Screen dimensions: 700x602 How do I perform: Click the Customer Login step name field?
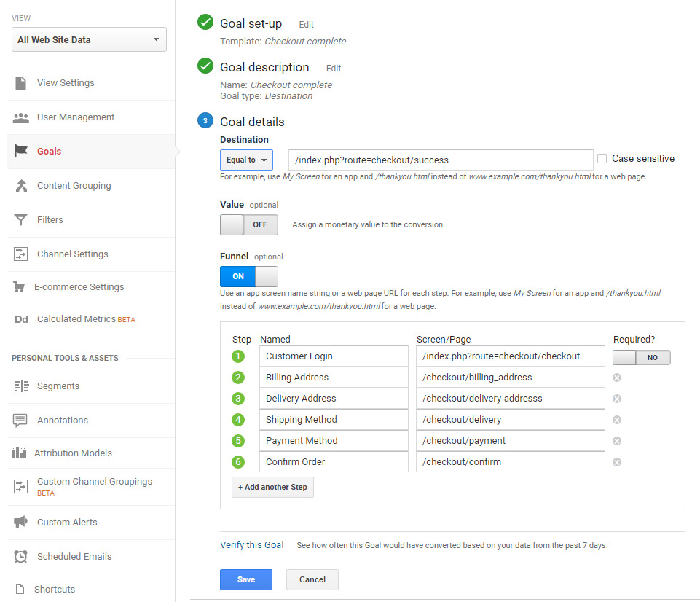pos(334,356)
